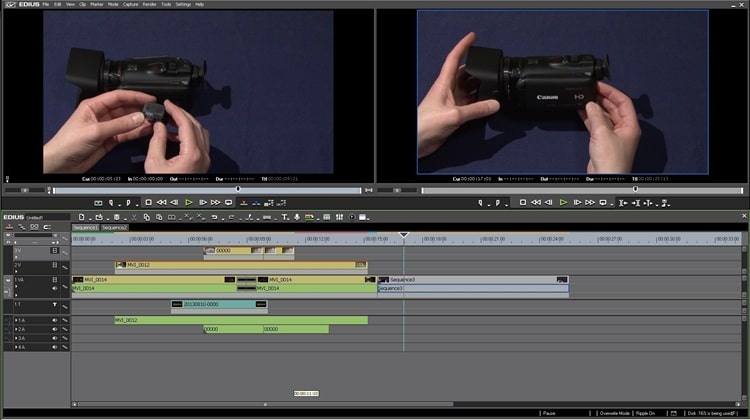Click the Player position slider handle
Screen dimensions: 750x420
click(238, 189)
